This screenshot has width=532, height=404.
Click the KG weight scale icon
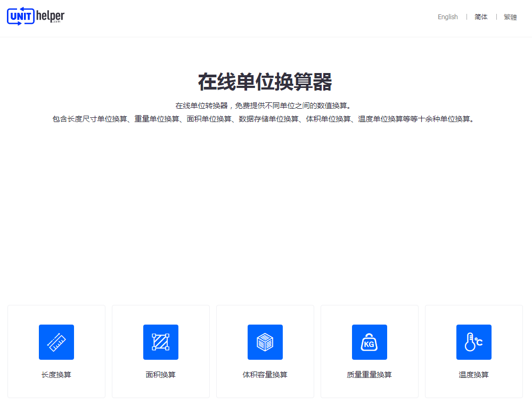point(369,342)
